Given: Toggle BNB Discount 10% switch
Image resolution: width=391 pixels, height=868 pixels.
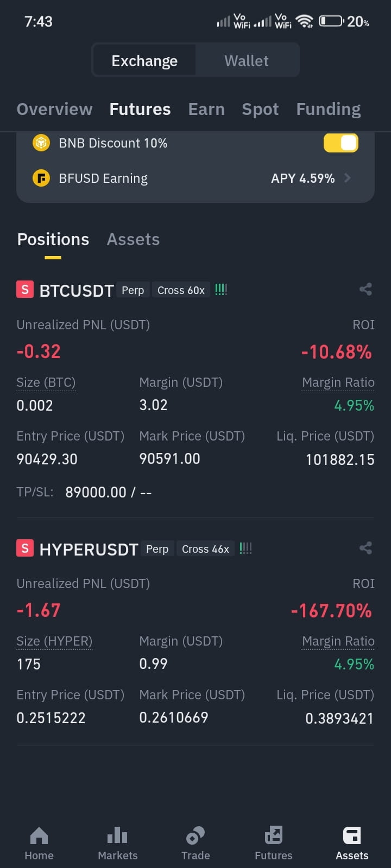Looking at the screenshot, I should click(341, 143).
